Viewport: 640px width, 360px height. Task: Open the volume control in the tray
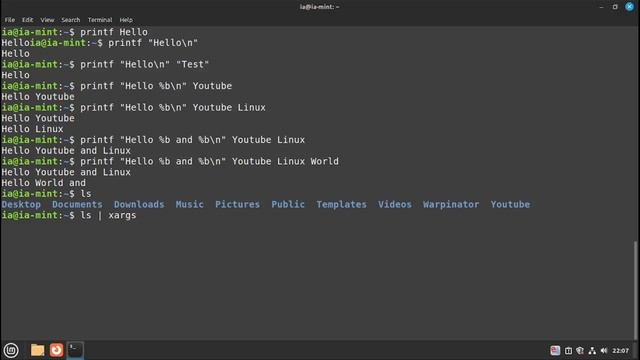(604, 351)
